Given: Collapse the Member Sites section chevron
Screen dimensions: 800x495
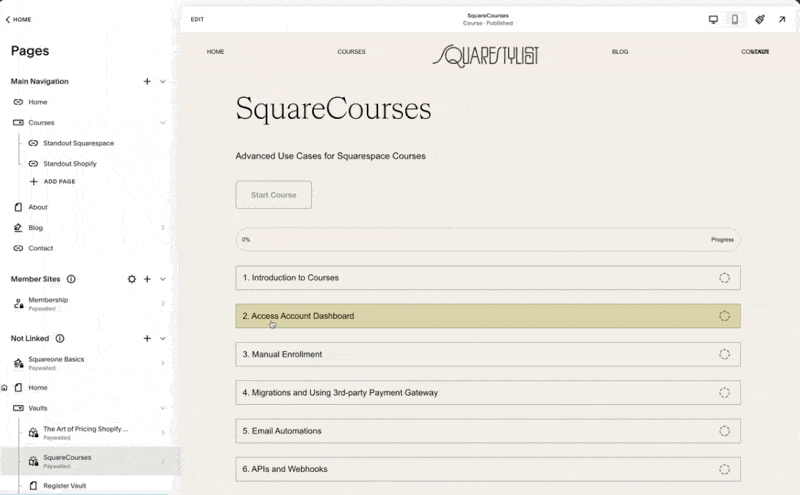Looking at the screenshot, I should point(163,279).
